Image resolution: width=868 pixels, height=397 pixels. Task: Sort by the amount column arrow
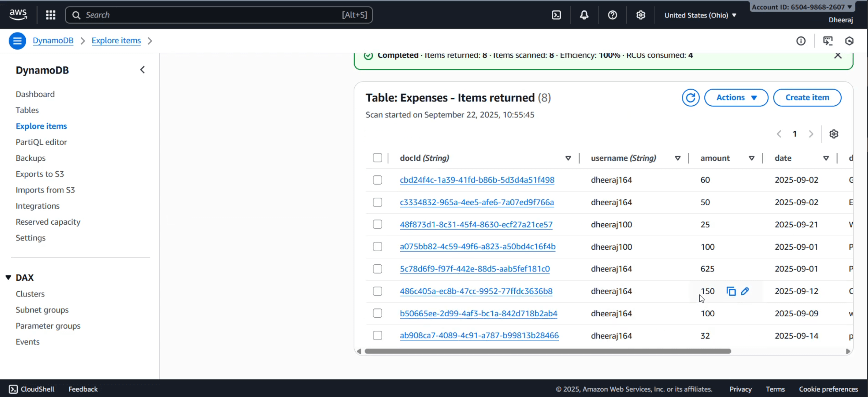pos(752,158)
